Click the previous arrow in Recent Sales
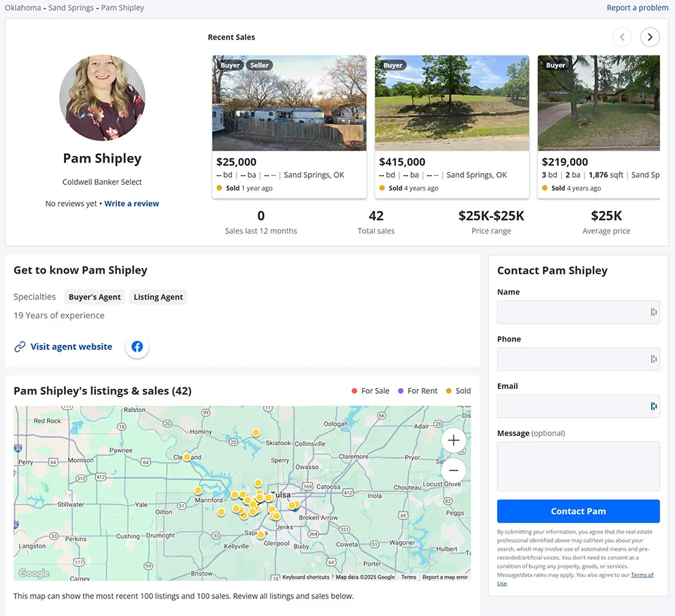Viewport: 675px width, 616px height. tap(622, 37)
